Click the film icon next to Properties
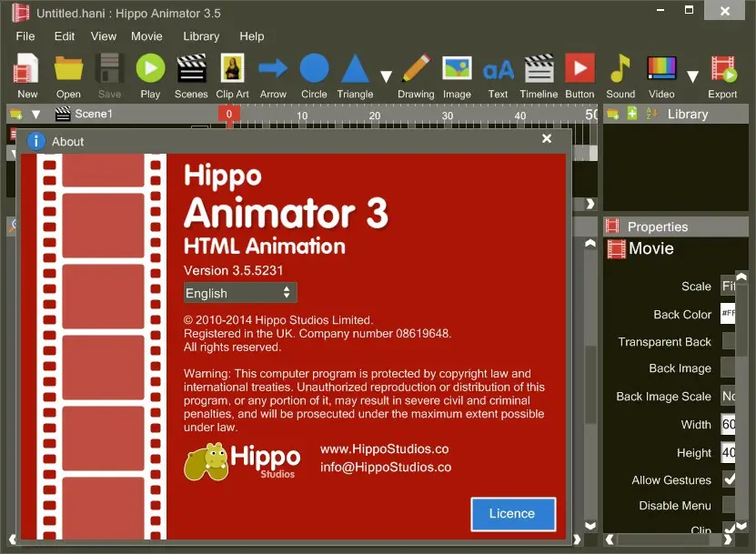The height and width of the screenshot is (554, 756). [x=612, y=227]
